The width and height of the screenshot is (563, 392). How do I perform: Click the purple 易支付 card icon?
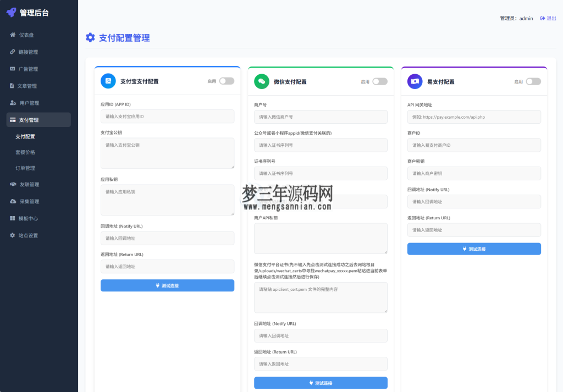(415, 80)
